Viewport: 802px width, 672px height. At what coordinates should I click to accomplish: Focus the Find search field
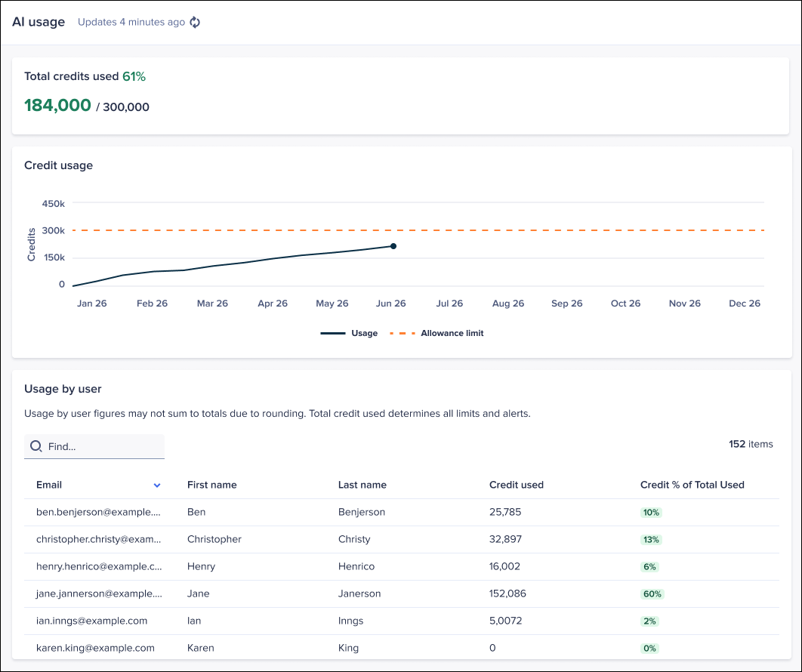[94, 446]
